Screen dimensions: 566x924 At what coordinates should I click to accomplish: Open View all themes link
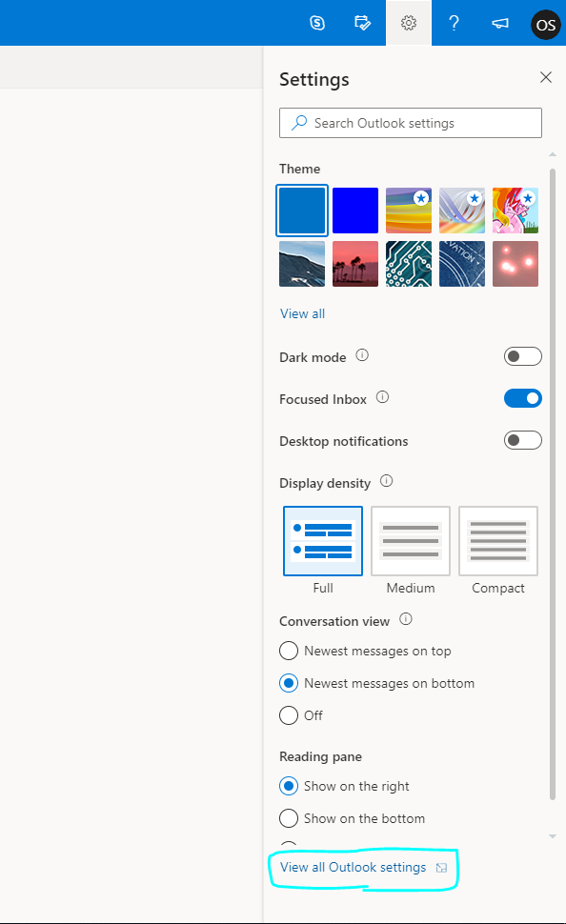[x=302, y=313]
